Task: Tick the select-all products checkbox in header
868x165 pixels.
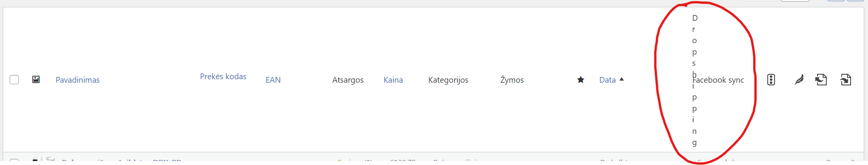Action: point(14,80)
